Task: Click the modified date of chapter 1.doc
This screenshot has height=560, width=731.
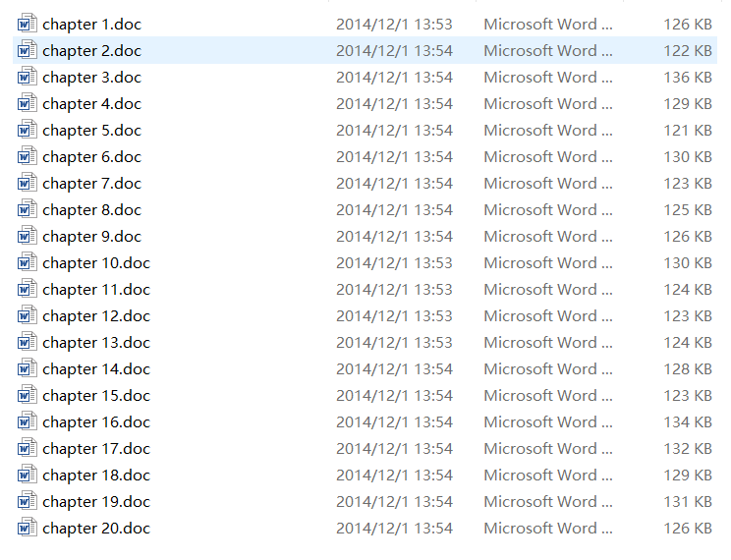Action: 394,25
